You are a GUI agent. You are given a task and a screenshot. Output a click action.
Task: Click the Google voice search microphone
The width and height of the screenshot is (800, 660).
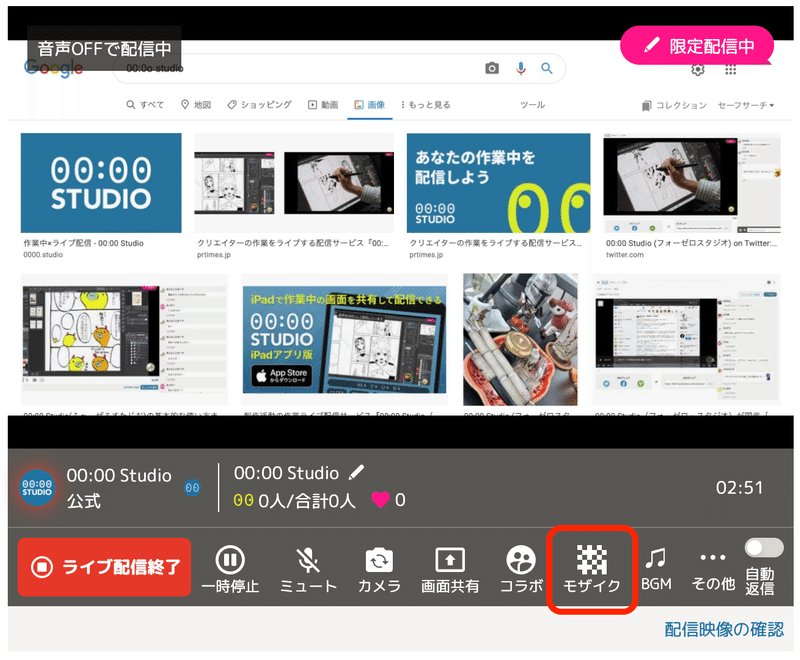(520, 68)
